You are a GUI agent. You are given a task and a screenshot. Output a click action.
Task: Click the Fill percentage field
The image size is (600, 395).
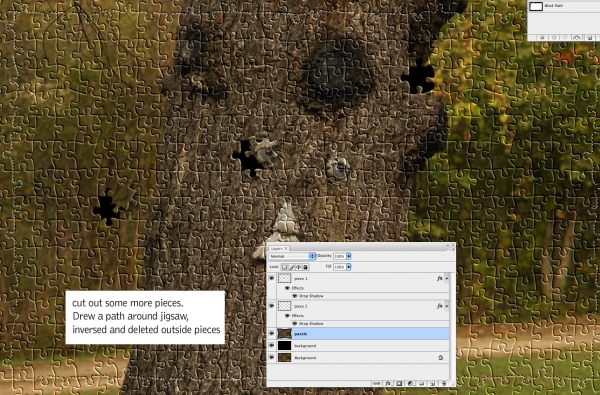click(340, 267)
